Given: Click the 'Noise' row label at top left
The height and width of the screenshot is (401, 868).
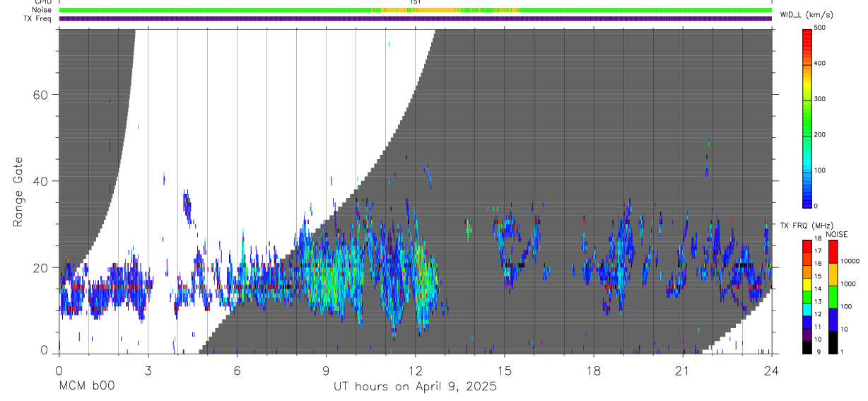Looking at the screenshot, I should click(x=42, y=10).
